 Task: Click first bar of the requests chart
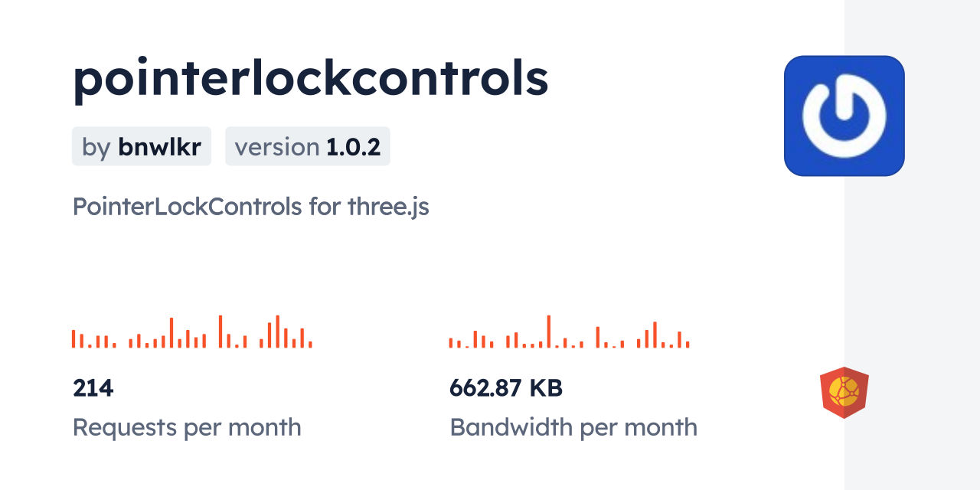click(x=73, y=338)
